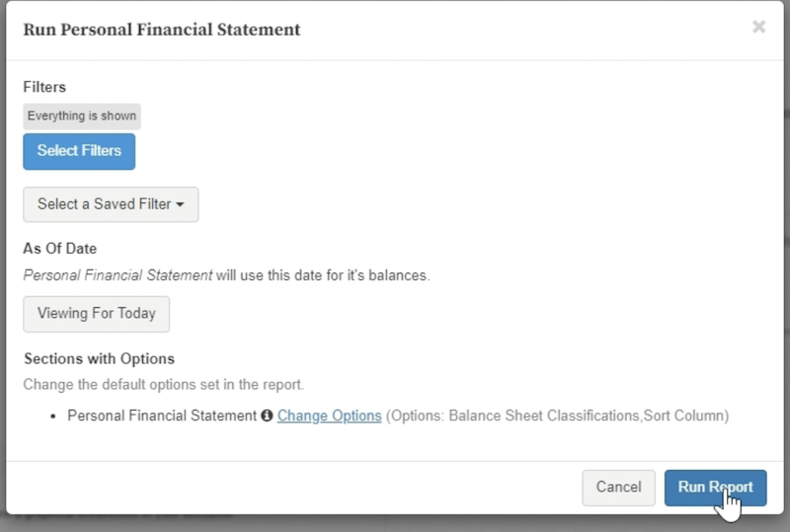Screen dimensions: 790x532
Task: Click the caret arrow on Saved Filter
Action: (180, 204)
